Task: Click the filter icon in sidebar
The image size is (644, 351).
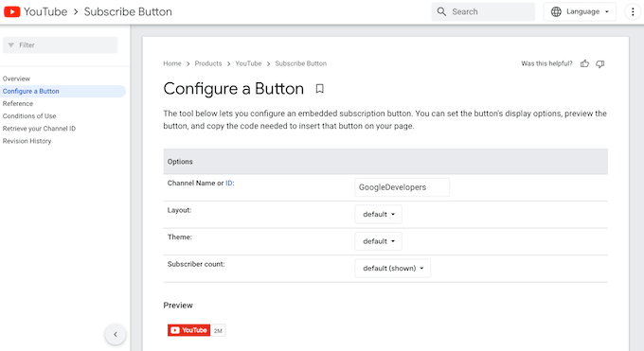Action: pyautogui.click(x=11, y=45)
